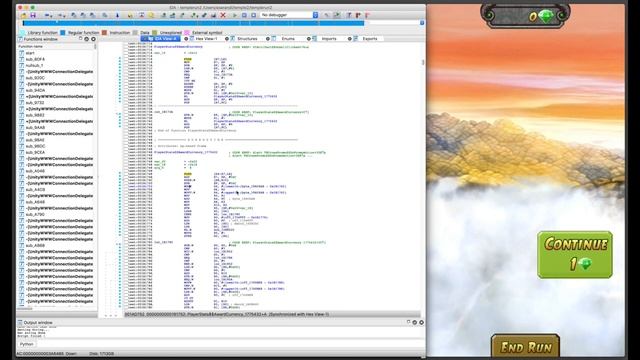Click the Continue button in the game
Image resolution: width=640 pixels, height=360 pixels.
pyautogui.click(x=575, y=255)
